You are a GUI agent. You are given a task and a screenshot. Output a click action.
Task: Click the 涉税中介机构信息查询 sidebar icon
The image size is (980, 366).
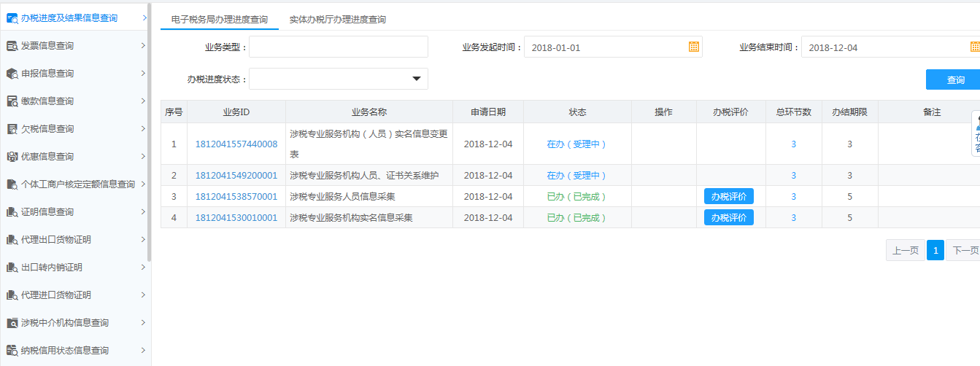(12, 323)
